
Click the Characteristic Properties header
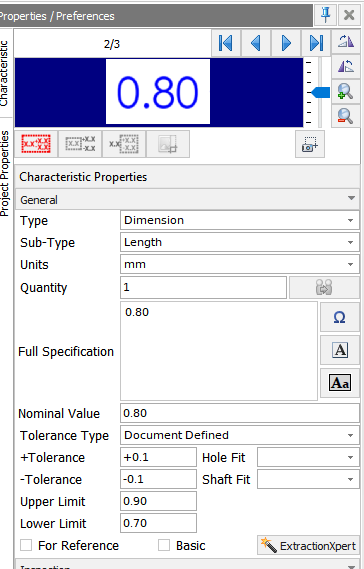pos(188,177)
